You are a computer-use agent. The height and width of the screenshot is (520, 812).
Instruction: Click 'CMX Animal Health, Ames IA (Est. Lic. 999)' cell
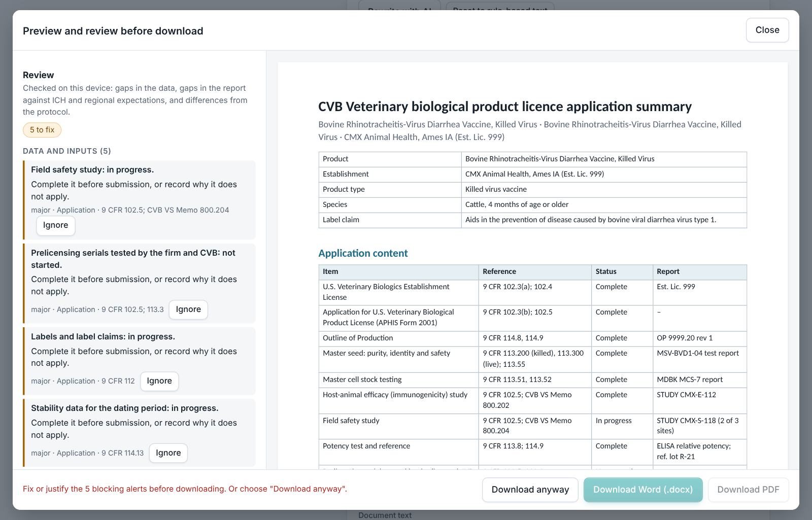(604, 174)
